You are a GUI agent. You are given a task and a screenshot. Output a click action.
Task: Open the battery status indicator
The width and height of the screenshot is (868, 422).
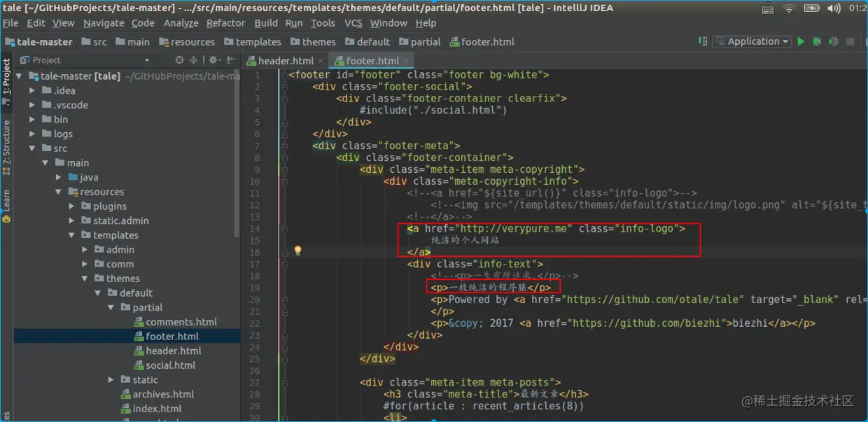[812, 8]
